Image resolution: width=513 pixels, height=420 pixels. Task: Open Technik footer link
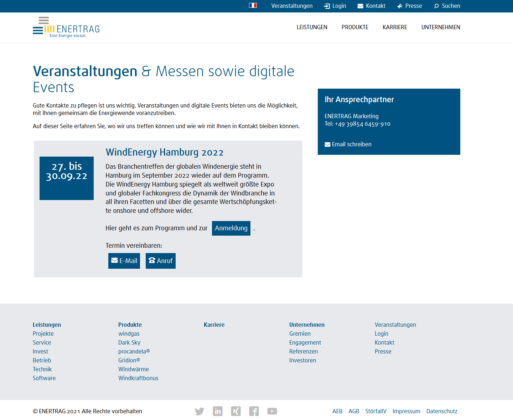(x=42, y=369)
